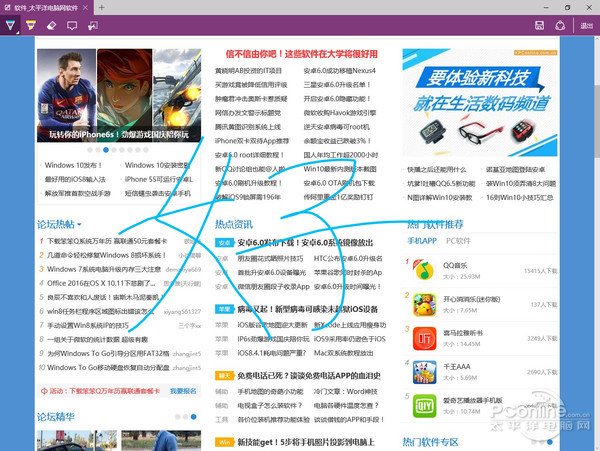Select the yellow Highlighter tool
This screenshot has width=600, height=451.
pyautogui.click(x=31, y=26)
